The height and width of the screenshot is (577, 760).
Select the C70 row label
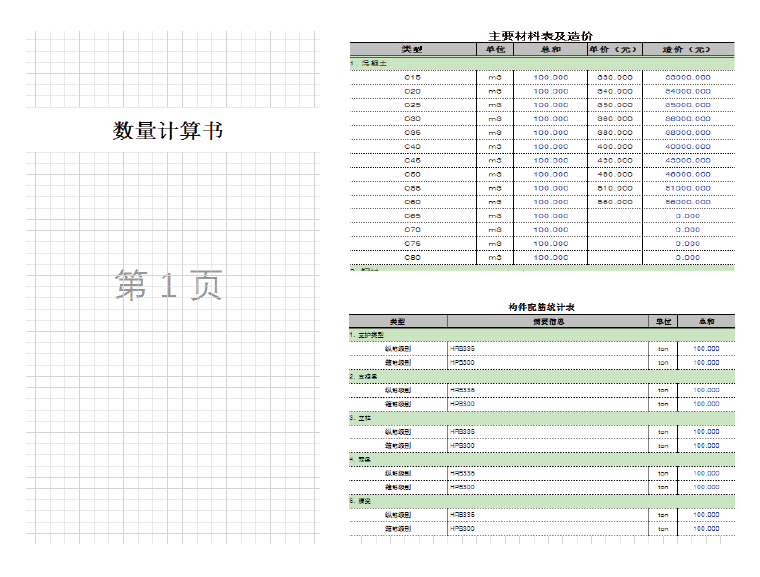412,230
